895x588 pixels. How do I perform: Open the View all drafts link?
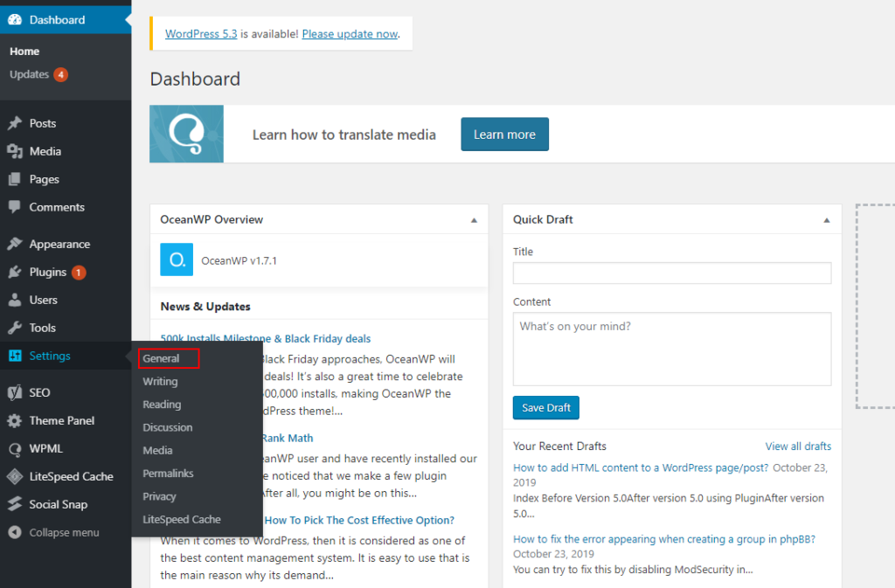(x=798, y=446)
